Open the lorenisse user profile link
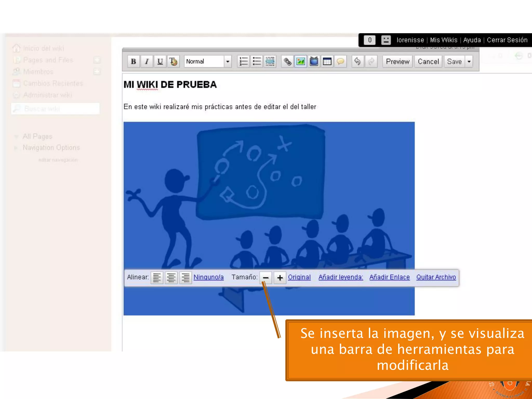The image size is (532, 399). [410, 40]
